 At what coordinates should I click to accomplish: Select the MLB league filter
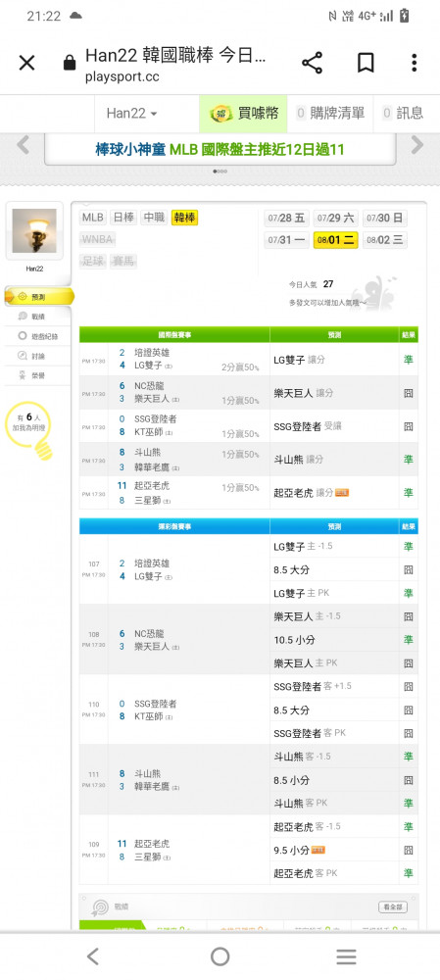click(x=92, y=218)
